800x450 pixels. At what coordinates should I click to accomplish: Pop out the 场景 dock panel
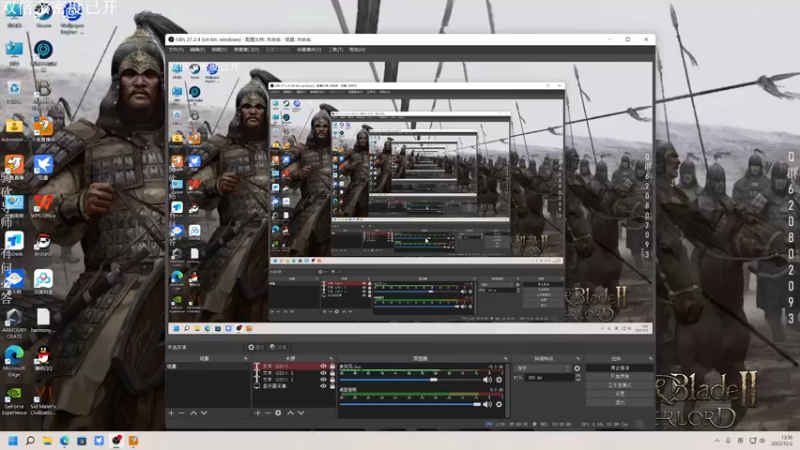(246, 359)
